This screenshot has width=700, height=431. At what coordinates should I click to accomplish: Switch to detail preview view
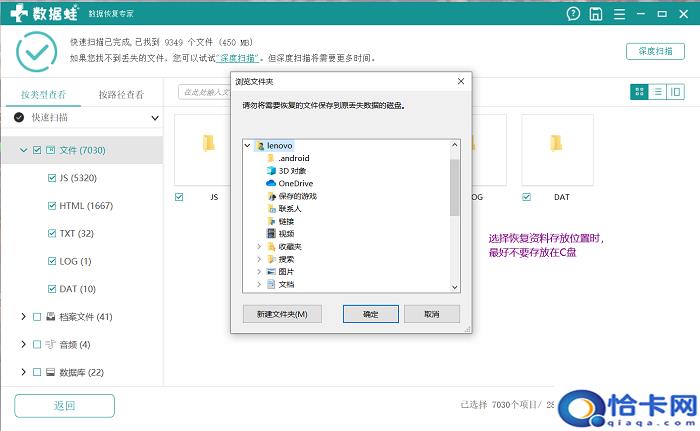(676, 91)
